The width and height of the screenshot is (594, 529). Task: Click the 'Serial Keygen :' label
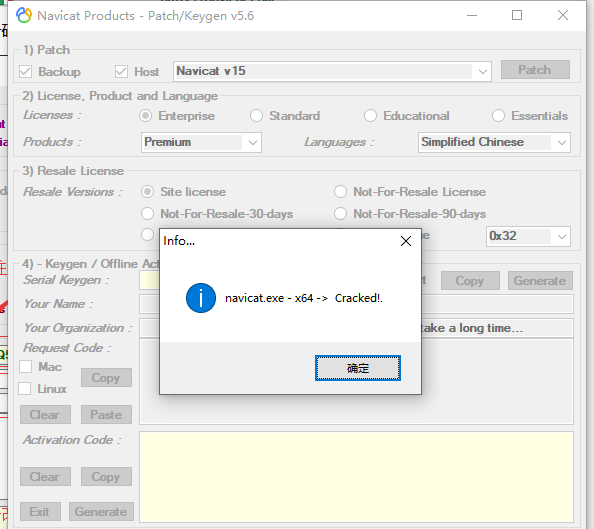click(66, 280)
